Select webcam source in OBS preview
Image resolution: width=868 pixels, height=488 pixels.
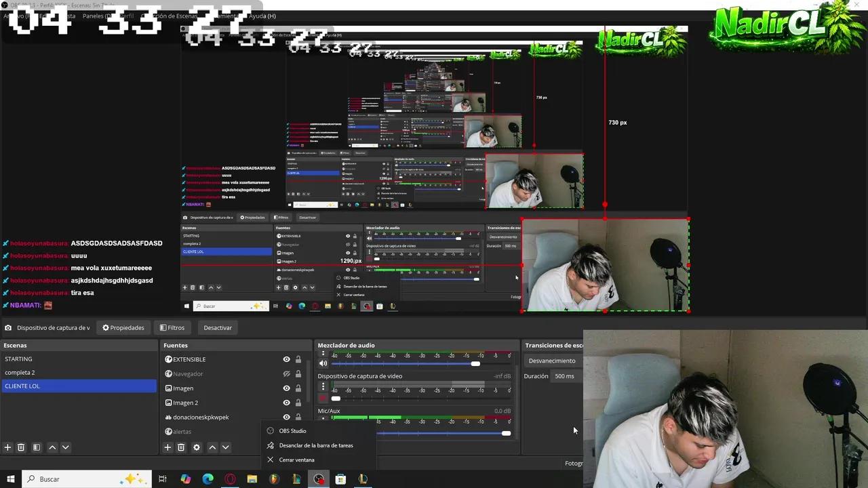[605, 265]
